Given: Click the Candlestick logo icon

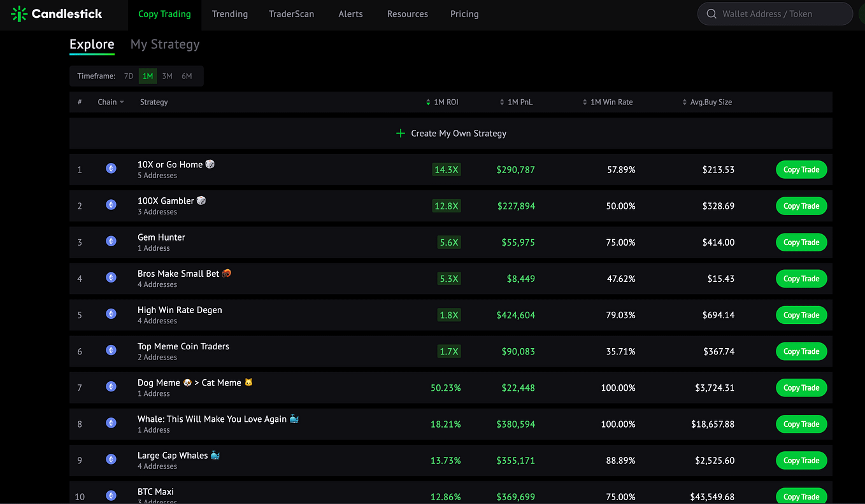Looking at the screenshot, I should point(18,13).
